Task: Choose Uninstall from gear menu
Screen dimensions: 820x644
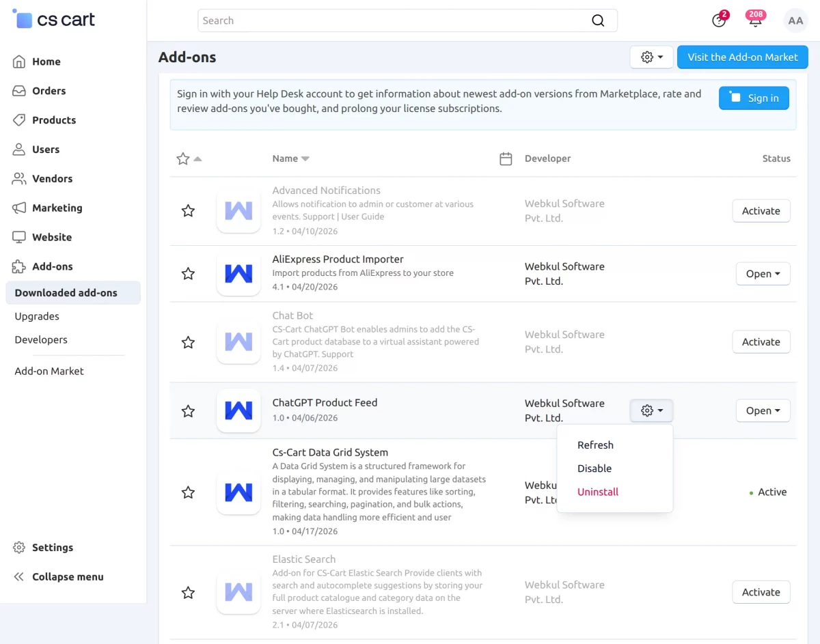Action: click(x=598, y=492)
